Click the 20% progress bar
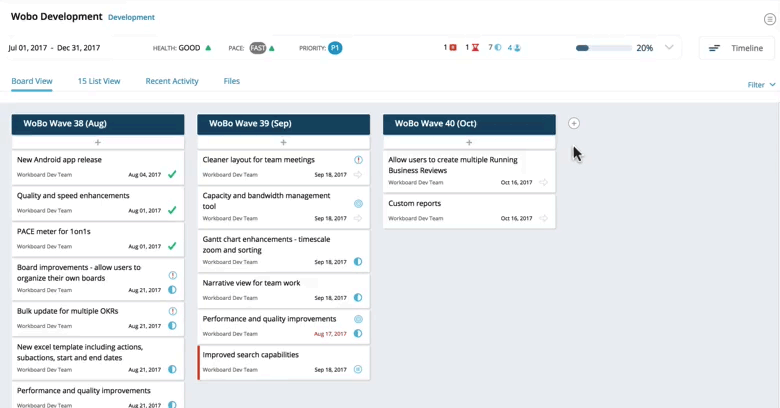The image size is (780, 408). click(x=603, y=48)
